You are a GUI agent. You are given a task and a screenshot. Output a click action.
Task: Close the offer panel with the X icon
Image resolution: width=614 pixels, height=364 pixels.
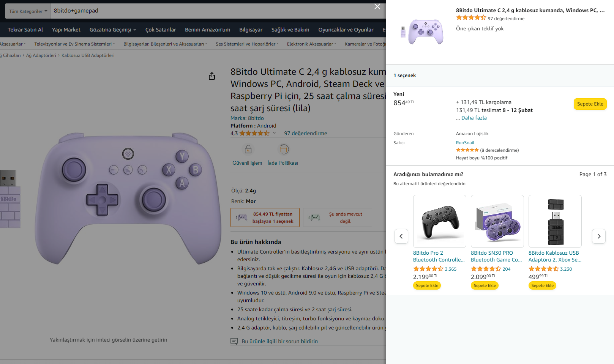(x=377, y=6)
